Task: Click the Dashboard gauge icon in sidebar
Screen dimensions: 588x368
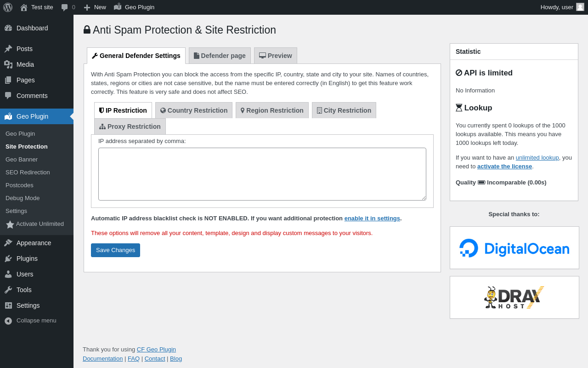Action: (x=8, y=28)
